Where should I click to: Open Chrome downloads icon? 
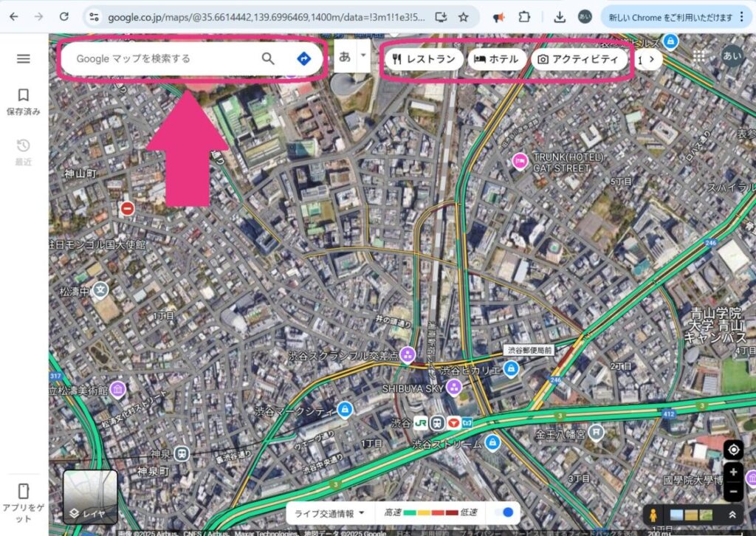point(560,18)
